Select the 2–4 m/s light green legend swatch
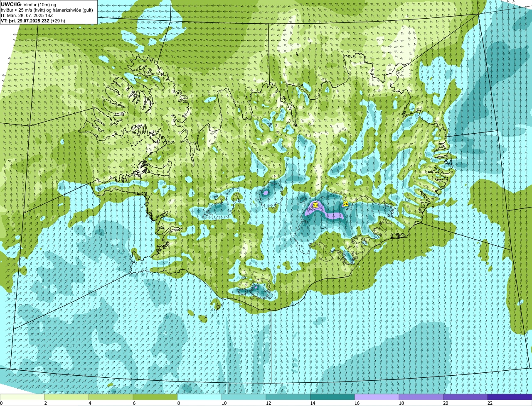The height and width of the screenshot is (406, 532). [66, 397]
